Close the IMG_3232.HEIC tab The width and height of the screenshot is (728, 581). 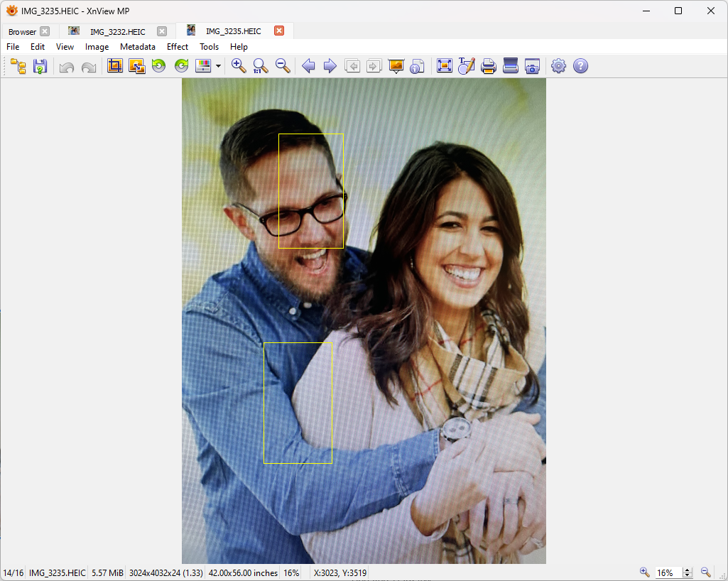click(x=161, y=31)
